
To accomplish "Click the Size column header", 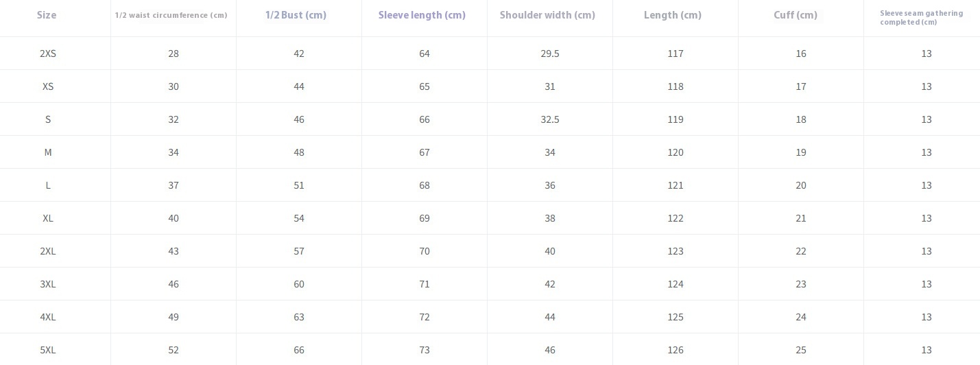I will pos(47,15).
